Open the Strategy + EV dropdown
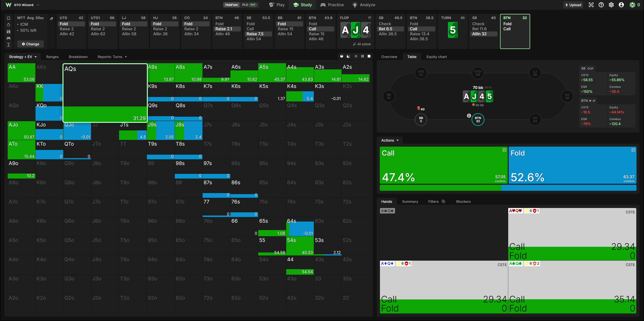 [x=23, y=57]
